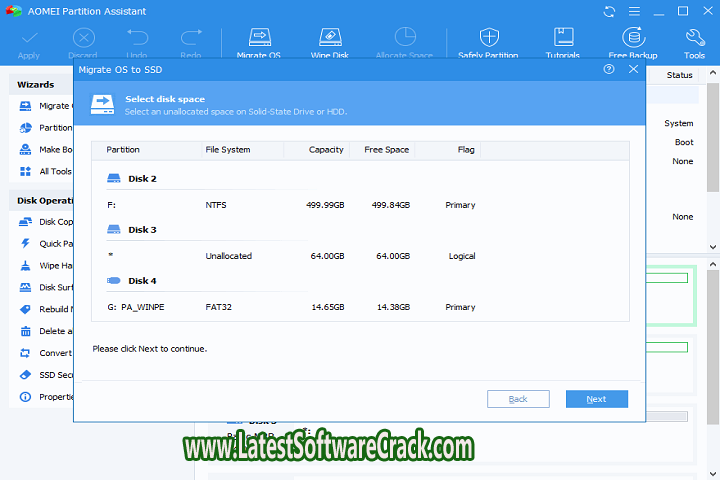Select the G: PA_WINPE partition row

(360, 307)
